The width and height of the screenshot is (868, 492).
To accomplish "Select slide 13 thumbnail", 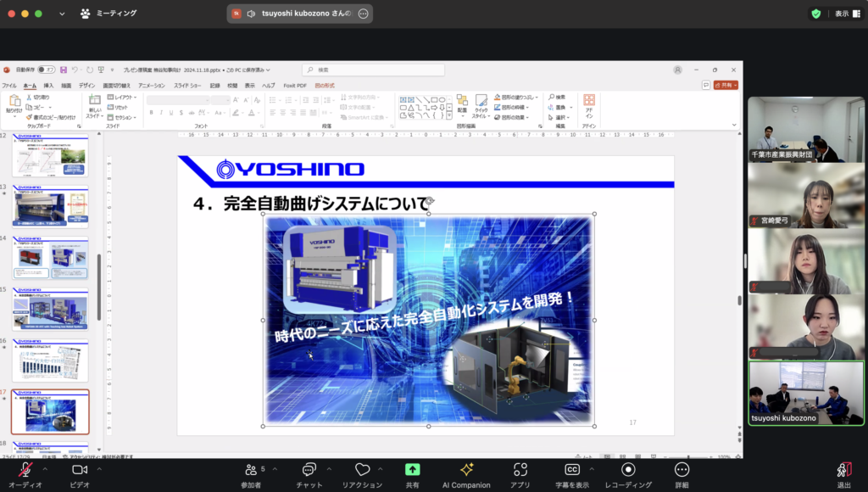I will (50, 206).
